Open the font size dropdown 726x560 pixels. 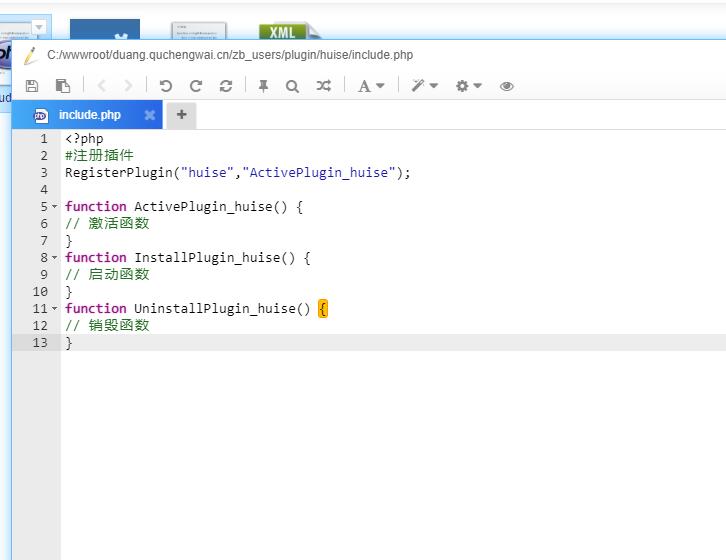[x=371, y=86]
